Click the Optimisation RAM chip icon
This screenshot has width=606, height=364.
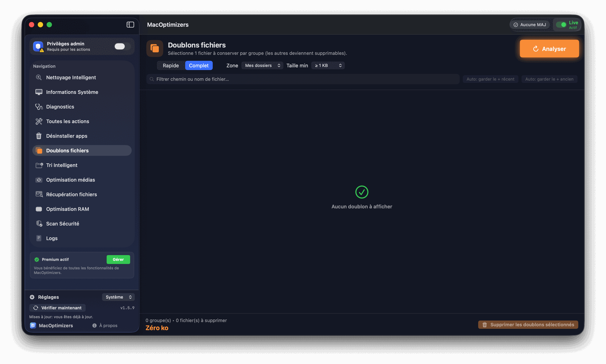(39, 209)
